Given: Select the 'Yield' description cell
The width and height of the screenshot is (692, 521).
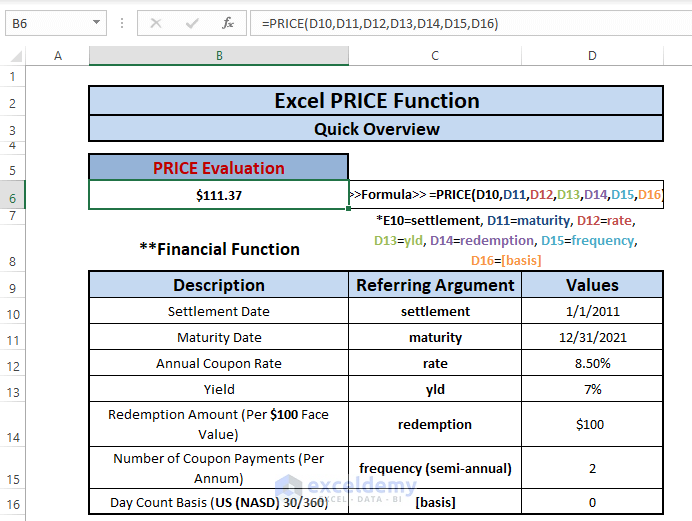Looking at the screenshot, I should 219,389.
